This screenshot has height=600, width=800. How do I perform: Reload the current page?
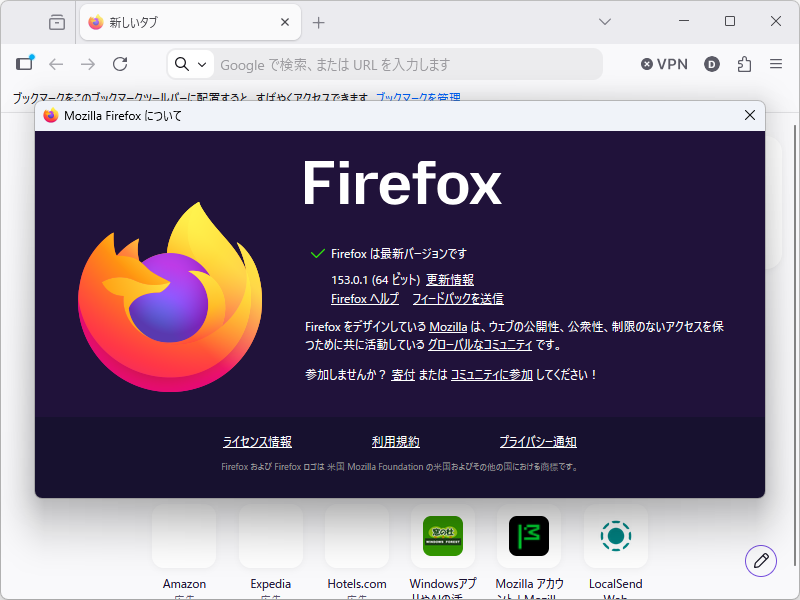120,64
